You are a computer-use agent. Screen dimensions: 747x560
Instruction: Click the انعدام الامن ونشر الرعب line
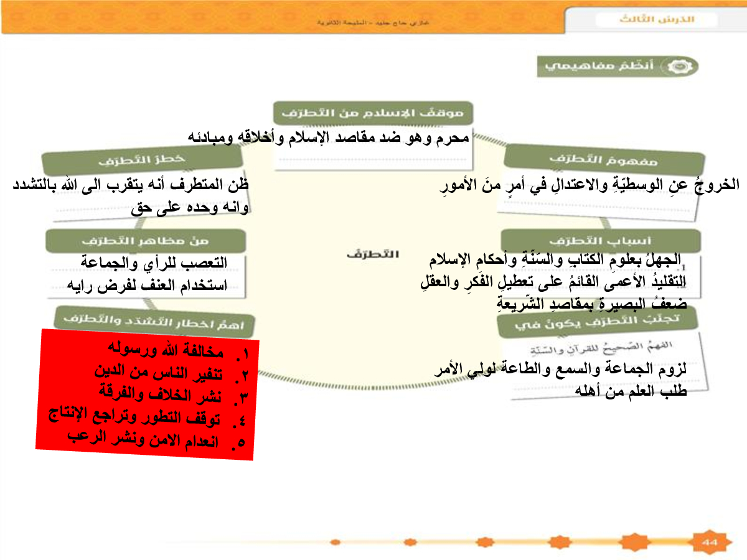(143, 441)
